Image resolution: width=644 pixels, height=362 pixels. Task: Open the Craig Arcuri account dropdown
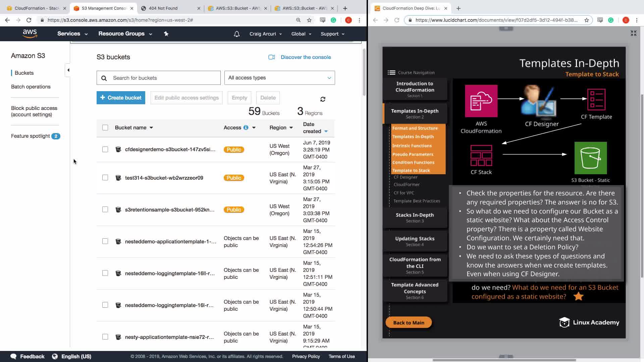tap(265, 34)
